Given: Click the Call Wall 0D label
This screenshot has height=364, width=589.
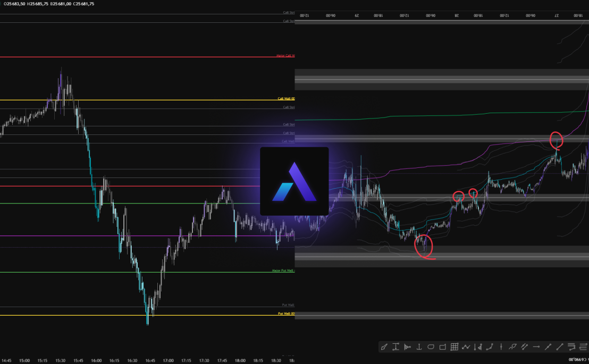Looking at the screenshot, I should (286, 98).
